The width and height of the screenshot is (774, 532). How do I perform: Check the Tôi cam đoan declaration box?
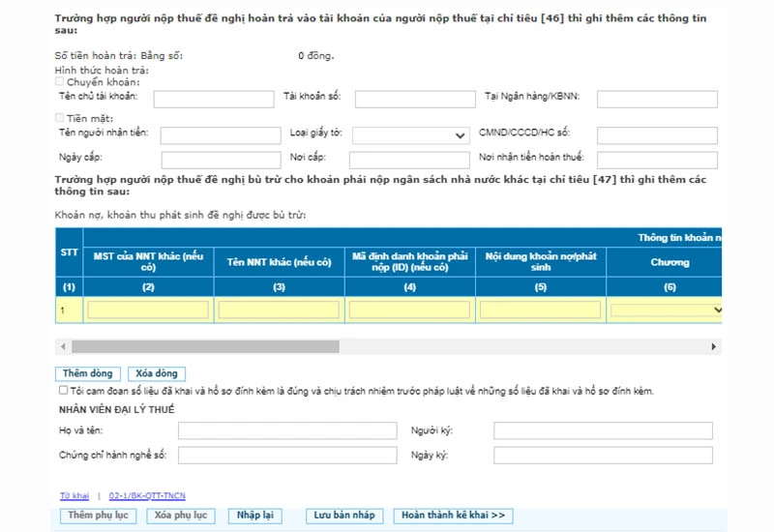pos(64,392)
